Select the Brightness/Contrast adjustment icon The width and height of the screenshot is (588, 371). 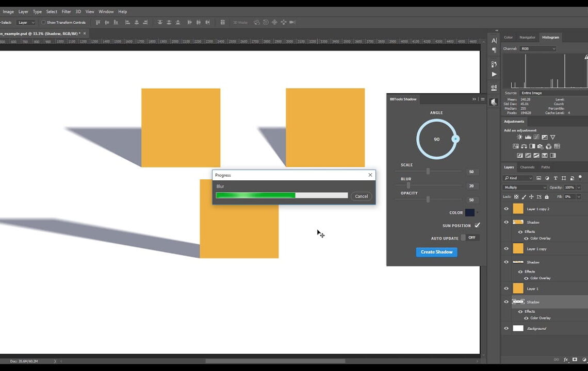coord(519,137)
